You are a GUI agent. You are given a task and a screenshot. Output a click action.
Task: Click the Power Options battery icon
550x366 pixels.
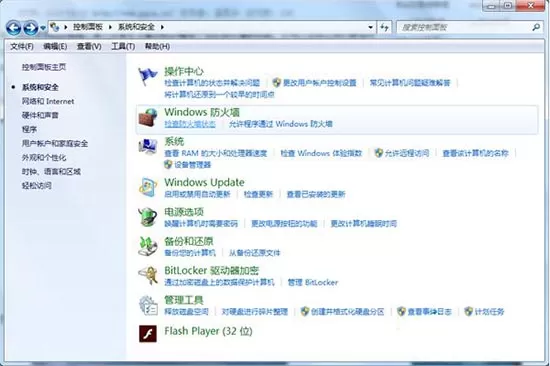pos(148,217)
